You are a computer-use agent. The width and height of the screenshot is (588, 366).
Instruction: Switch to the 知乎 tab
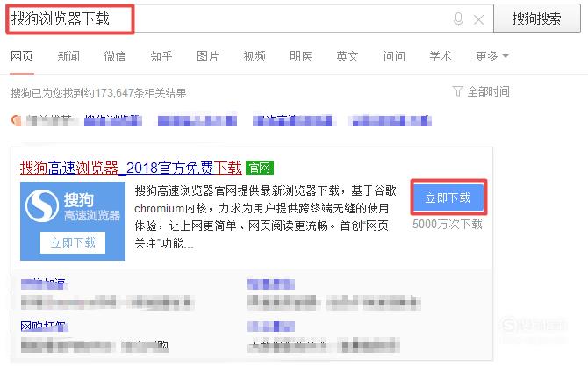pyautogui.click(x=161, y=56)
